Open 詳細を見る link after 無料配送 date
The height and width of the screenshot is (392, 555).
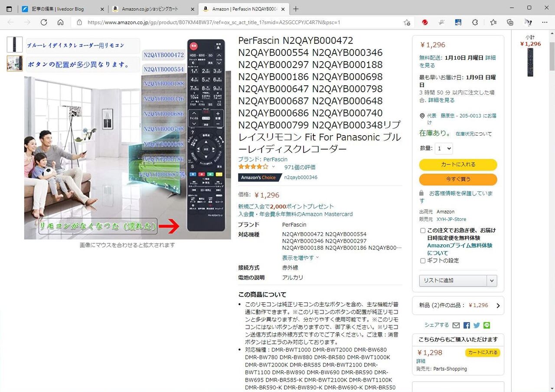click(457, 62)
